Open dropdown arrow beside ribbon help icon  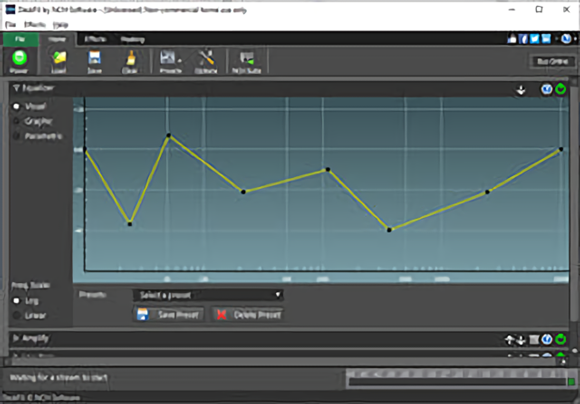pyautogui.click(x=575, y=38)
